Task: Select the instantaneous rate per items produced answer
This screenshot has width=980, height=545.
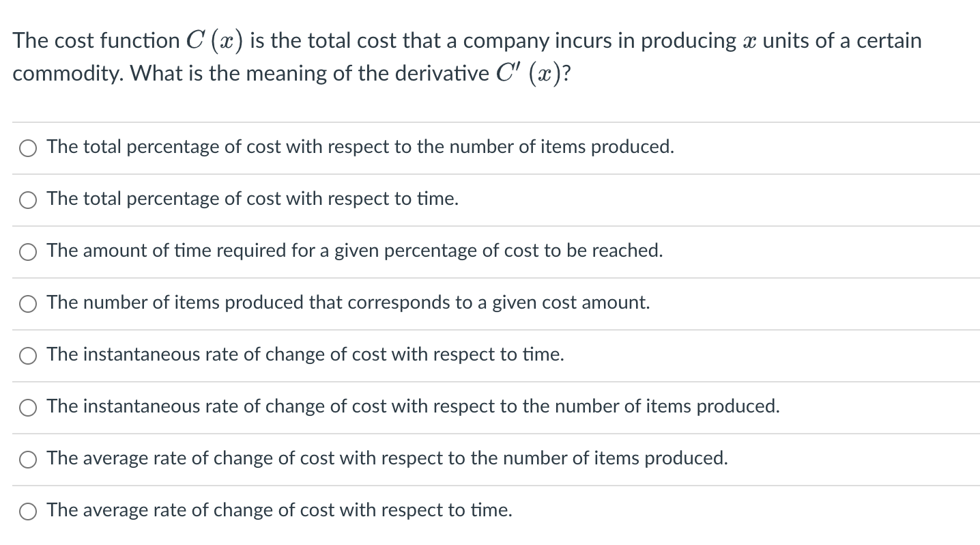Action: [27, 407]
